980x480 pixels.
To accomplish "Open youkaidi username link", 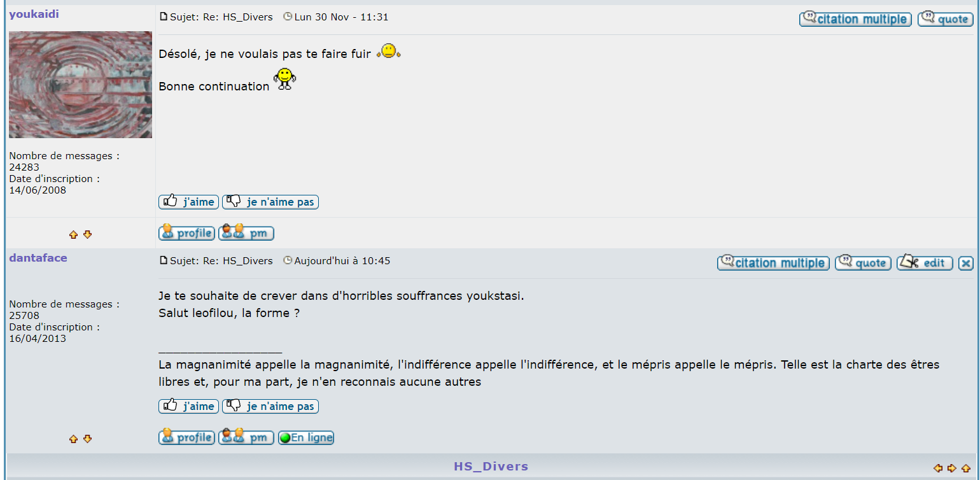I will click(34, 14).
